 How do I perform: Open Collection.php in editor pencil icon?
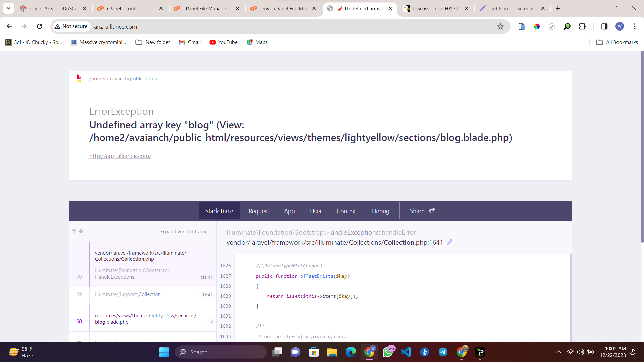(x=450, y=242)
